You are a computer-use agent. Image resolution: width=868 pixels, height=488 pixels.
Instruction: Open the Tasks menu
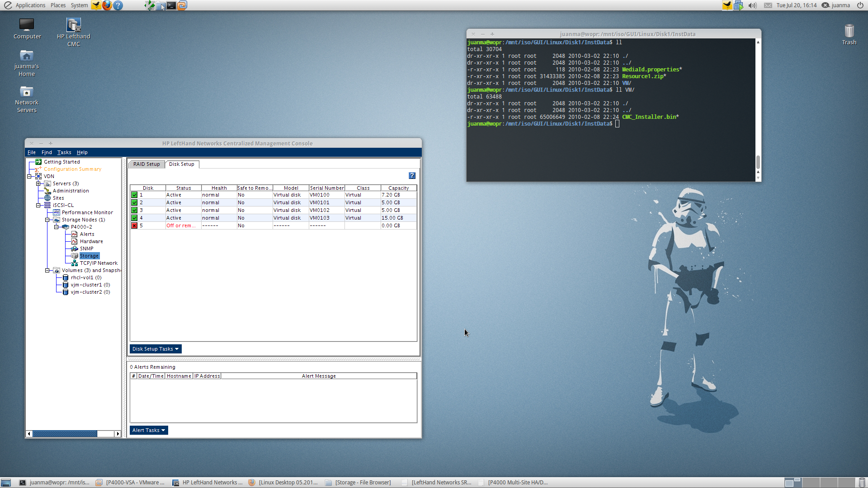tap(64, 152)
